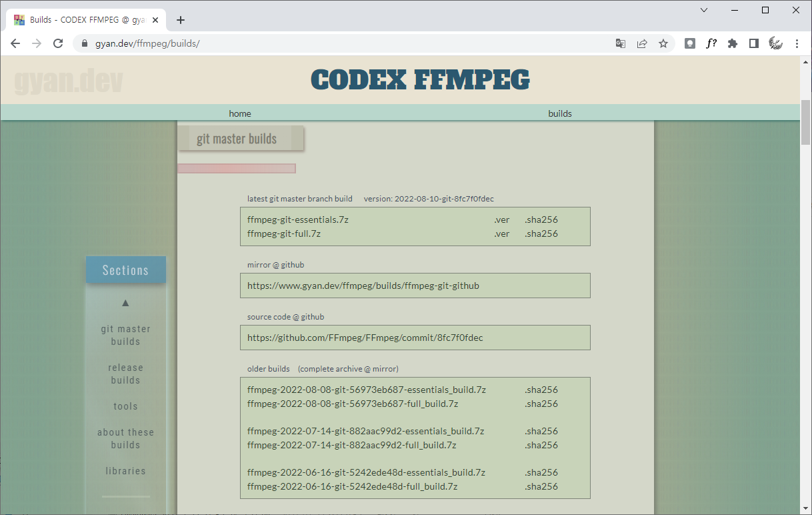812x515 pixels.
Task: Open the Extensions puzzle menu
Action: click(733, 43)
